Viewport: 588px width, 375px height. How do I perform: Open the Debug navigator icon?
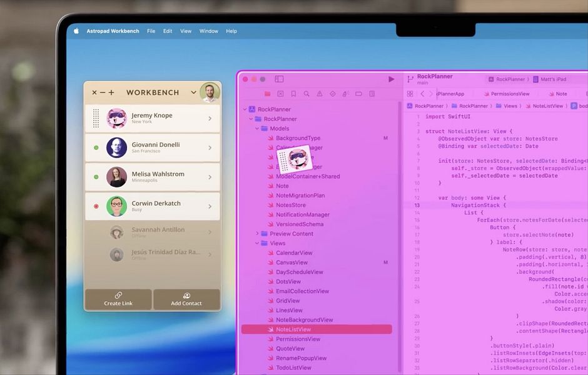(345, 94)
